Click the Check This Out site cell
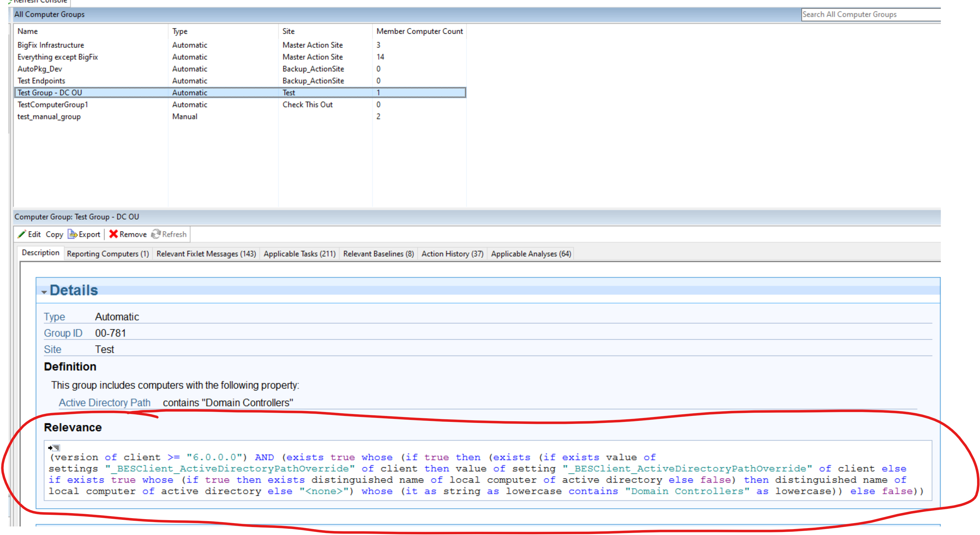 307,104
